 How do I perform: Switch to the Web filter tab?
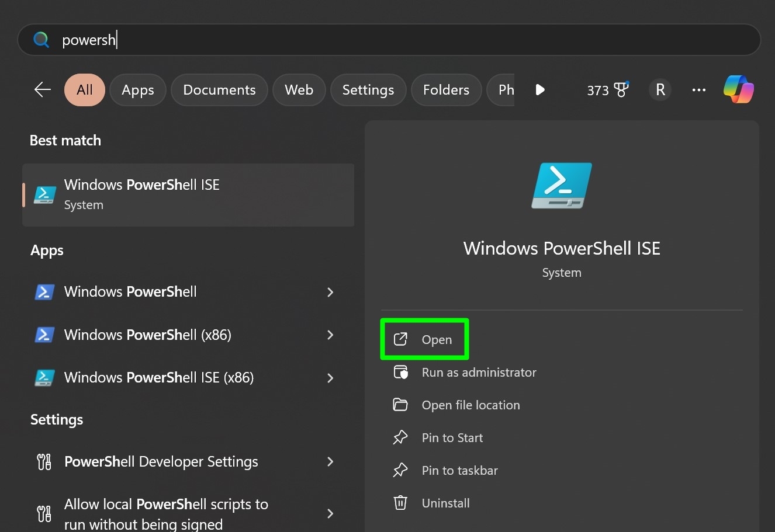point(299,90)
